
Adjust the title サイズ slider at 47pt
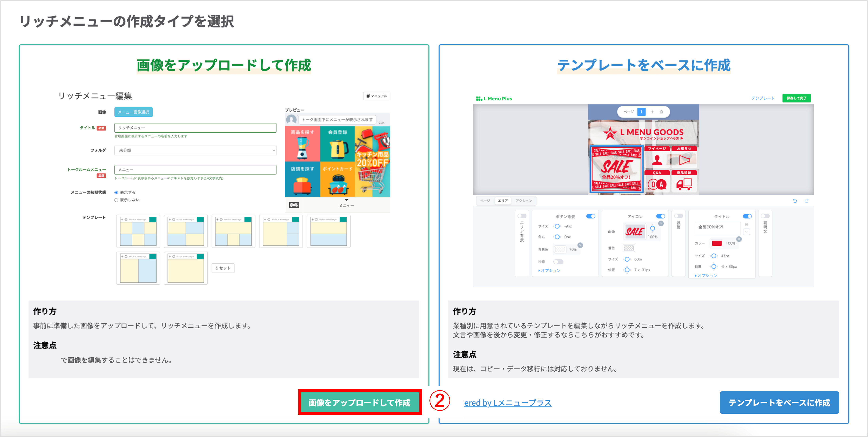[x=713, y=256]
